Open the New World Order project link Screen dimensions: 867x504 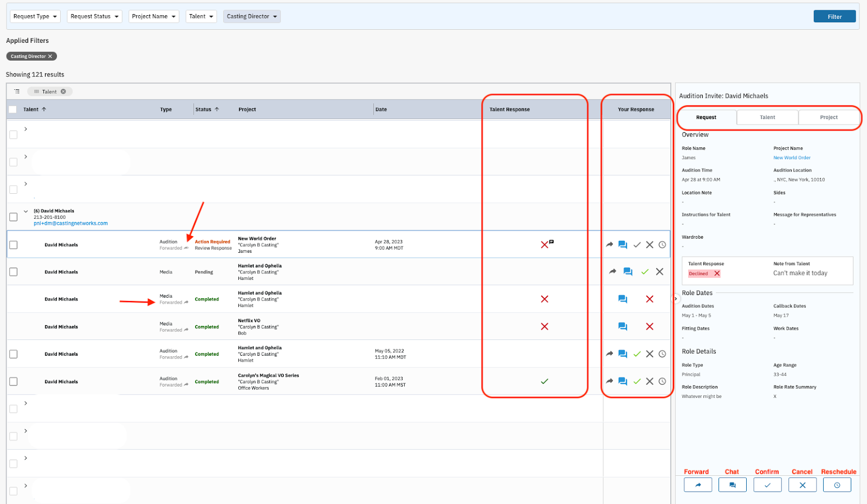click(792, 158)
